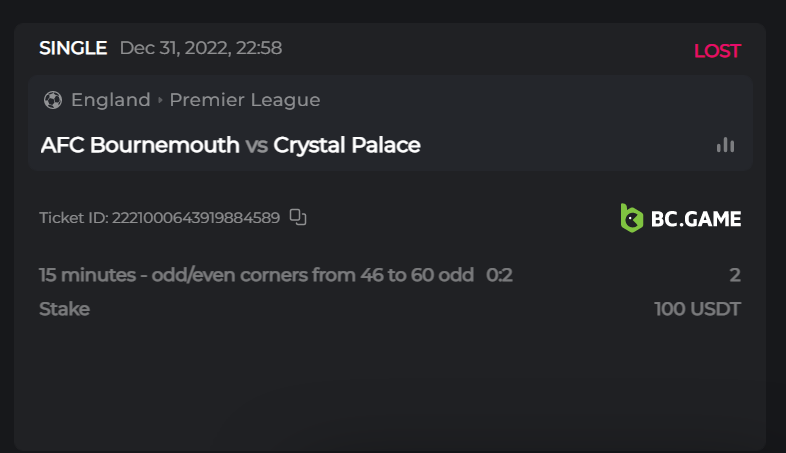Open the England country link
Screen dimensions: 786x453
110,100
